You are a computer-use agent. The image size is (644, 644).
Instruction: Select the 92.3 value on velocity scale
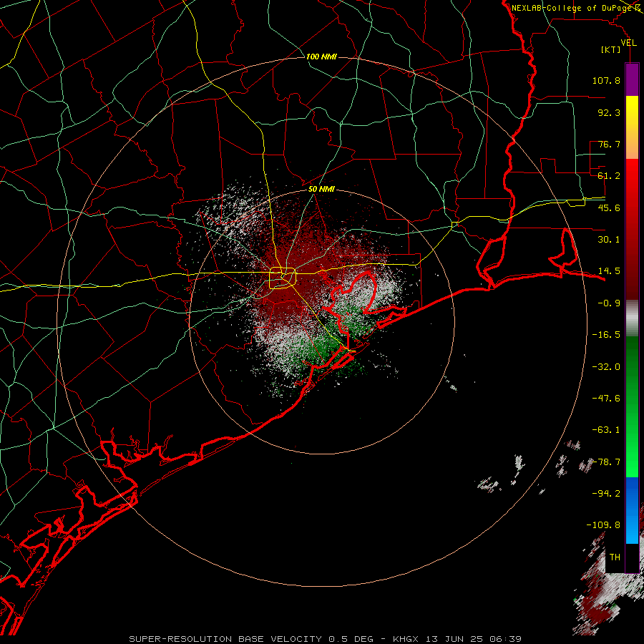[x=609, y=112]
